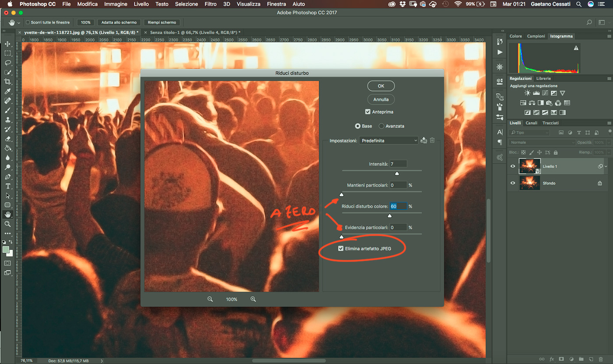Image resolution: width=613 pixels, height=364 pixels.
Task: Select the Clone Stamp tool
Action: coord(7,119)
